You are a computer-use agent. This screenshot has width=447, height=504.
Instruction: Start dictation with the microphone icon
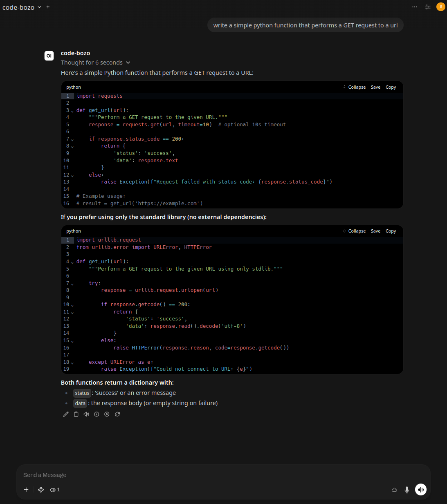(x=407, y=490)
